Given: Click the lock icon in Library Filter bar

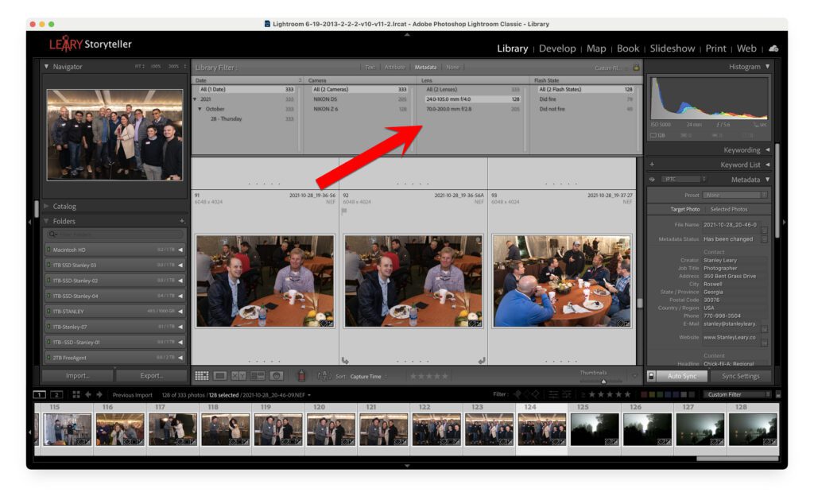Looking at the screenshot, I should pyautogui.click(x=636, y=68).
